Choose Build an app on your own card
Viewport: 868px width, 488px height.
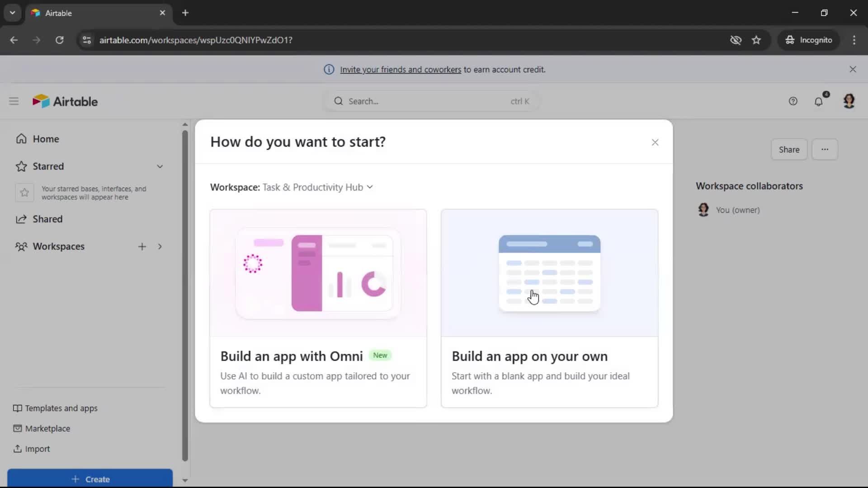click(x=550, y=308)
